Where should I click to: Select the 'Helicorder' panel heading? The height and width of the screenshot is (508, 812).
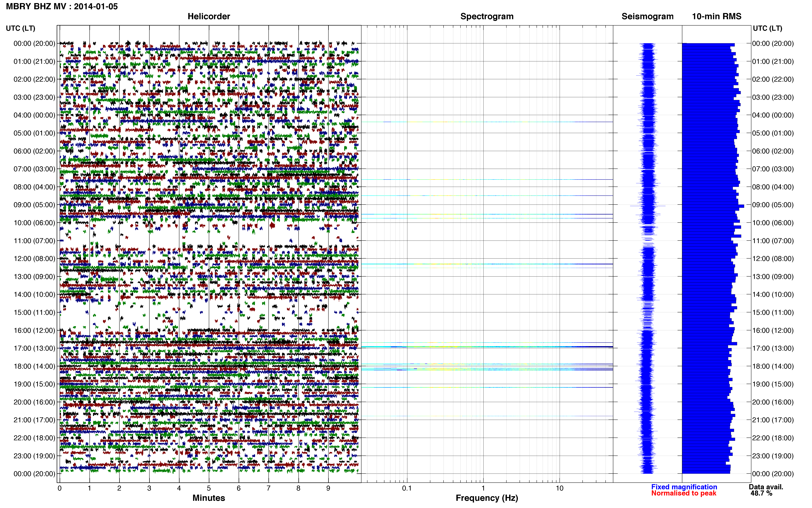click(209, 16)
